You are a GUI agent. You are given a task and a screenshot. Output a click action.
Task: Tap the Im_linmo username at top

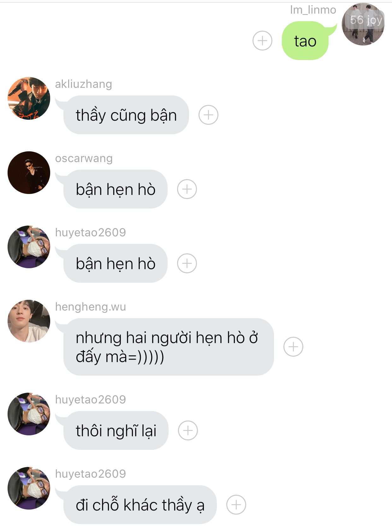pos(313,10)
